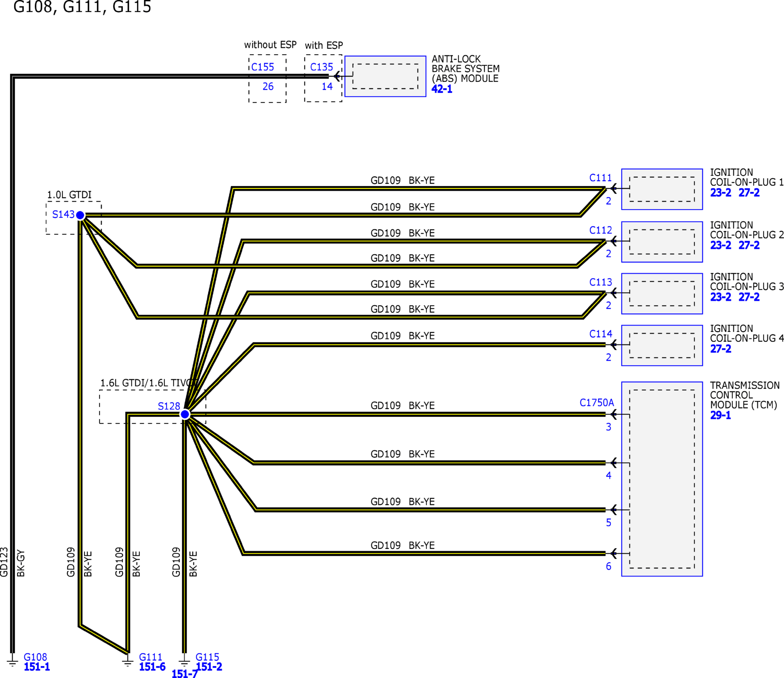
Task: Open the 29-1 link under TCM
Action: click(720, 416)
